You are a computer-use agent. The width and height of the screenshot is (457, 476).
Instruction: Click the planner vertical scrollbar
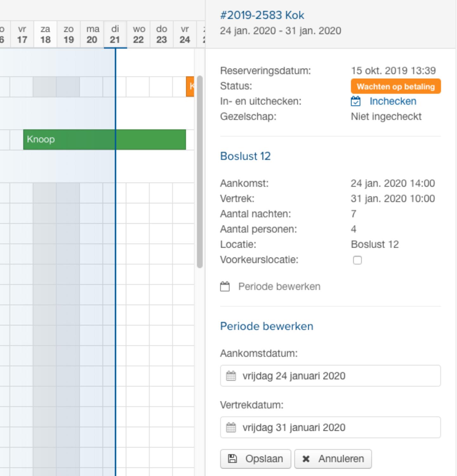pos(199,171)
